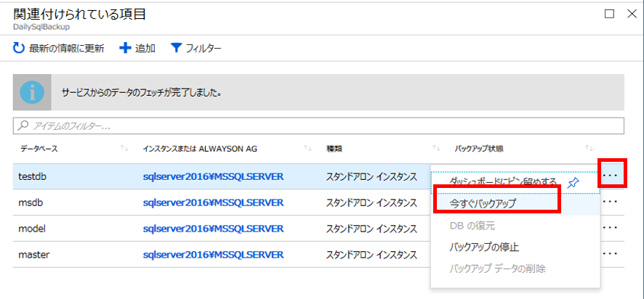Image resolution: width=644 pixels, height=299 pixels.
Task: Click the 種類 column header text
Action: tap(334, 149)
